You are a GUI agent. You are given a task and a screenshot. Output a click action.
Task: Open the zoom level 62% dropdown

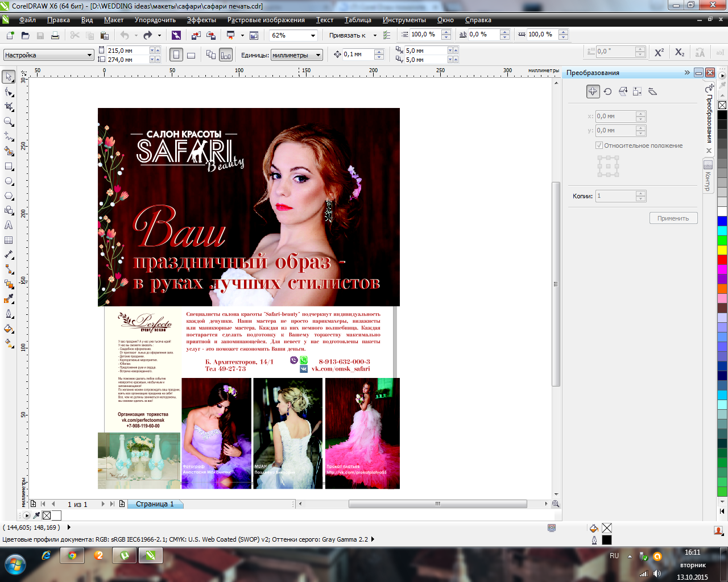tap(313, 35)
